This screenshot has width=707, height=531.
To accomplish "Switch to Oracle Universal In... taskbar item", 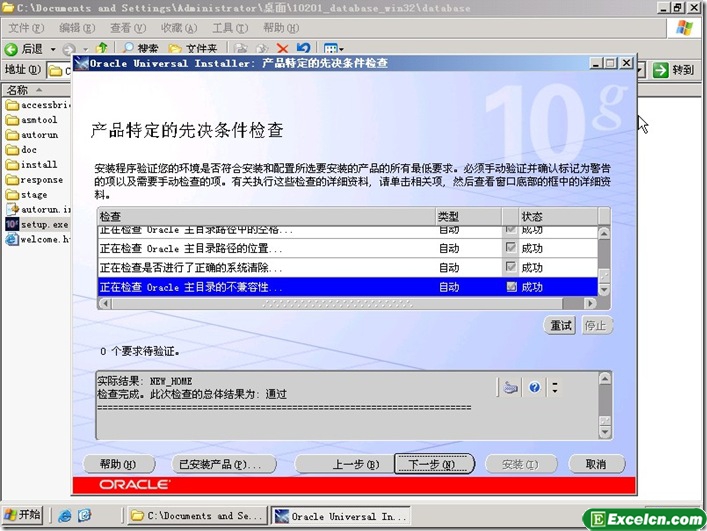I will [x=341, y=516].
